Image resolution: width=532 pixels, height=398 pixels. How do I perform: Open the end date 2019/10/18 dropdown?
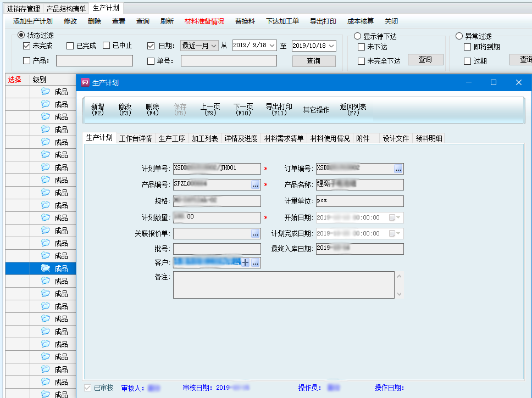(331, 46)
